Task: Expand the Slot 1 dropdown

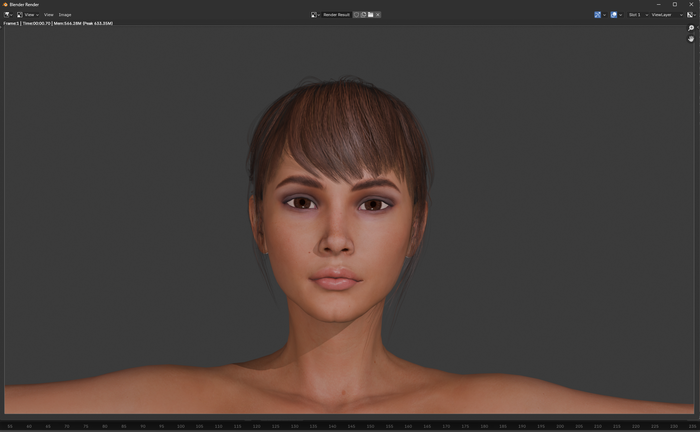Action: coord(636,15)
